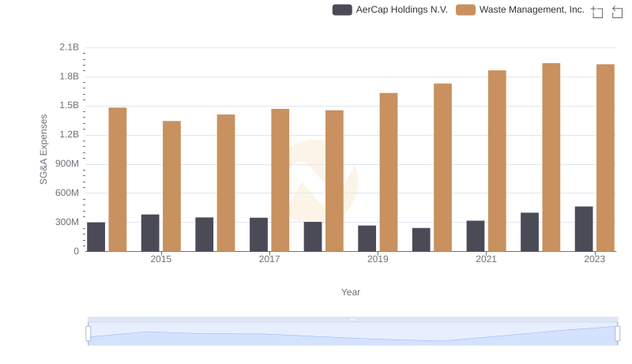Click the 2019 x-axis label

[378, 259]
